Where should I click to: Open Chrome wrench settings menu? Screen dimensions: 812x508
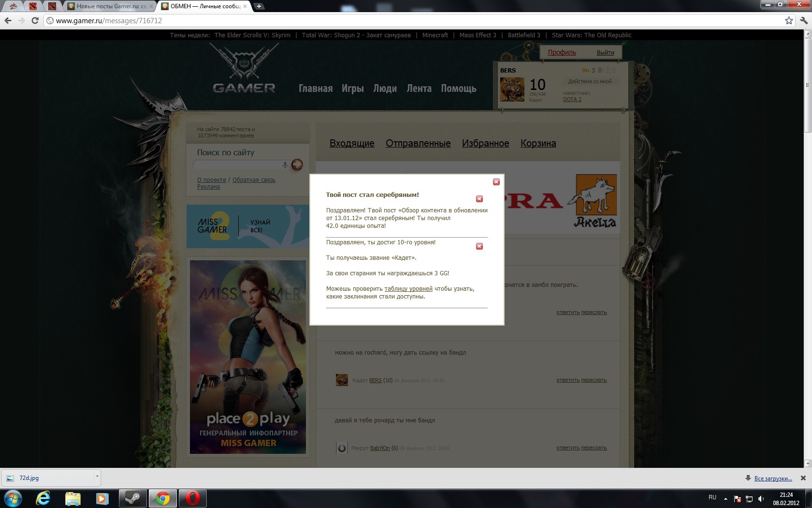point(804,20)
